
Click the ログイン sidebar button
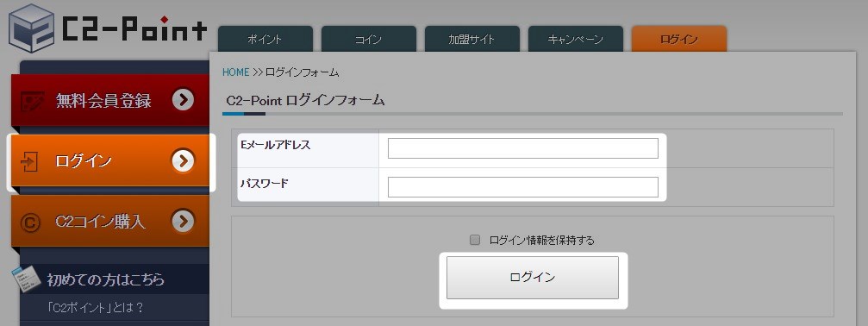pos(110,161)
